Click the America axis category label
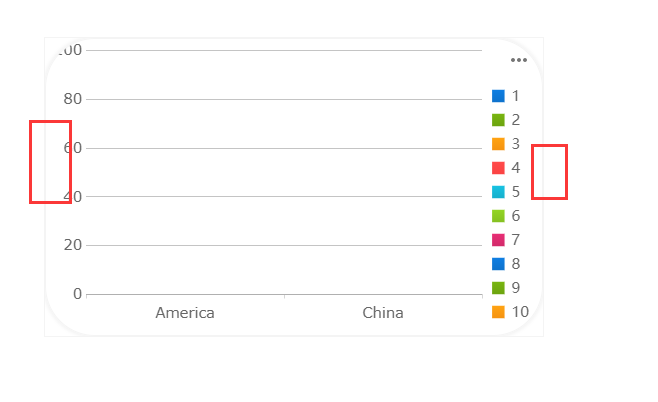658x402 pixels. point(185,313)
